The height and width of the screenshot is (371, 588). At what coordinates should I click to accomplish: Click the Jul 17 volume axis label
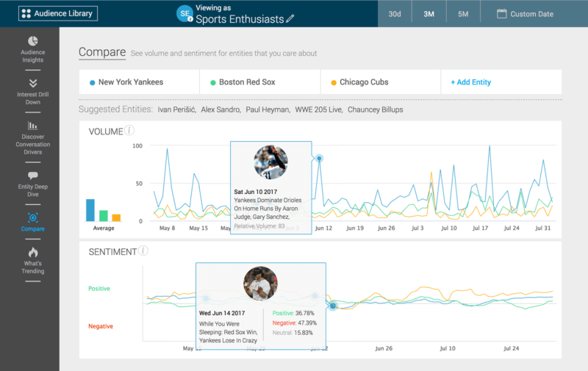[480, 228]
